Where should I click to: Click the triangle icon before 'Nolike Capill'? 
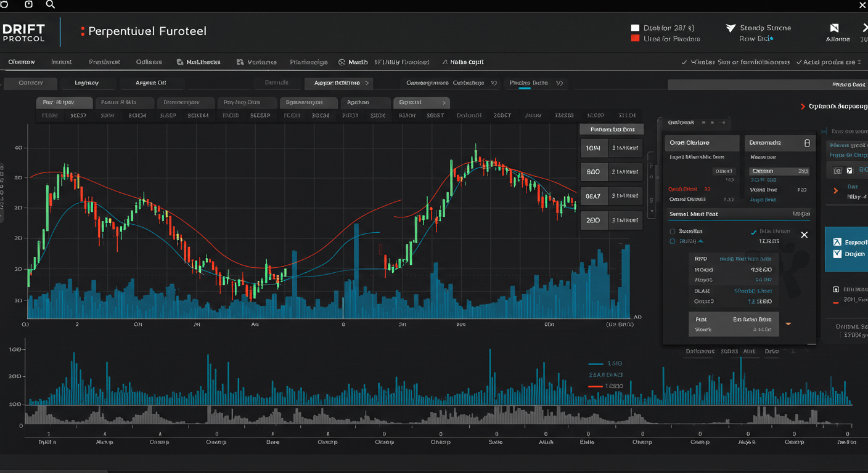[x=444, y=62]
